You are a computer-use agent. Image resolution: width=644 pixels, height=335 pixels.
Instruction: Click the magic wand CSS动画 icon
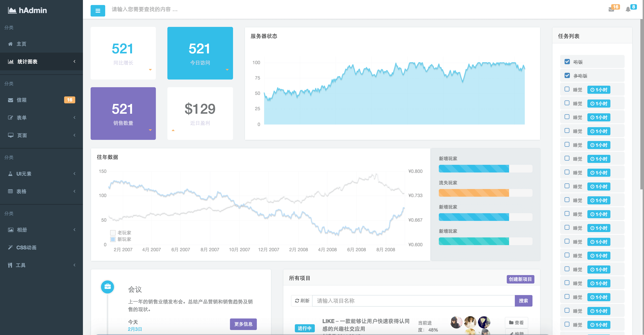[10, 247]
